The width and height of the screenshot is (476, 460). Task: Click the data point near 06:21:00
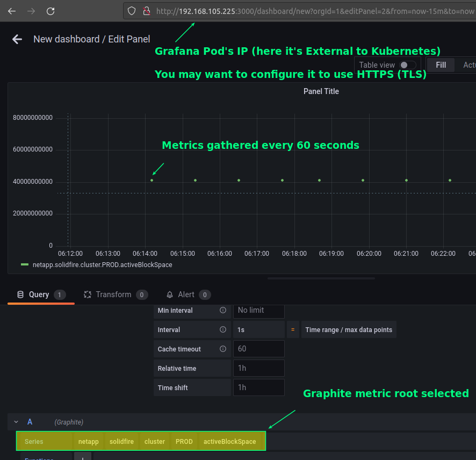click(x=407, y=181)
